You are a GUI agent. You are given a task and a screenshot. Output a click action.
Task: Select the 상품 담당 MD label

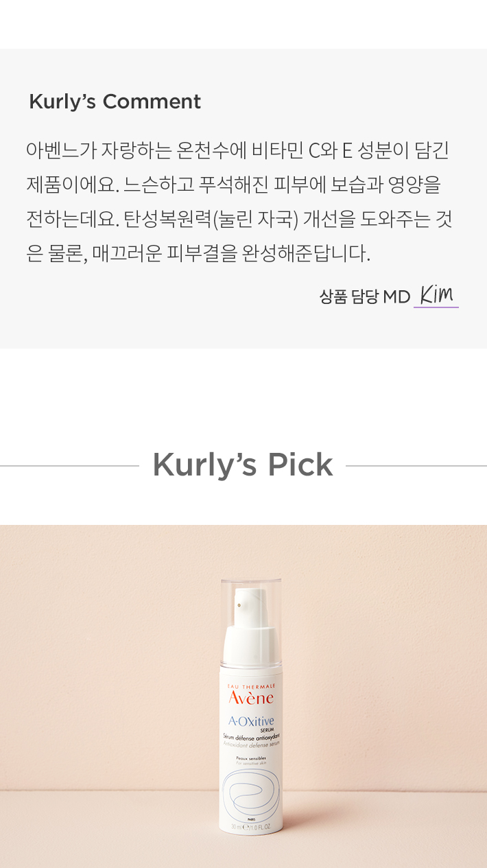pos(364,296)
